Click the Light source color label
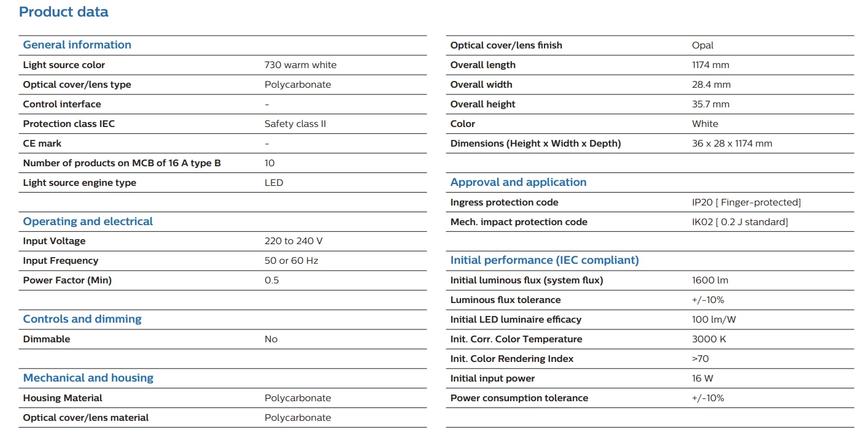868x438 pixels. click(x=64, y=65)
